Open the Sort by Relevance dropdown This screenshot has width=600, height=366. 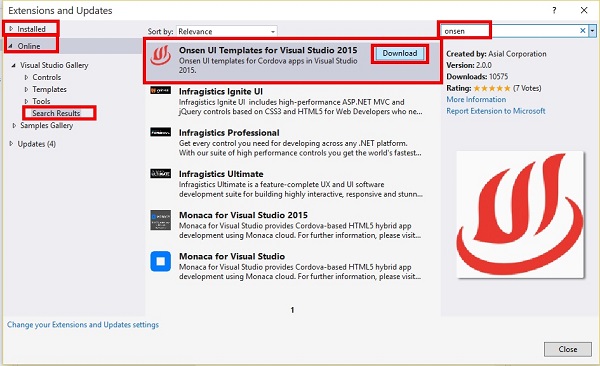pos(227,31)
